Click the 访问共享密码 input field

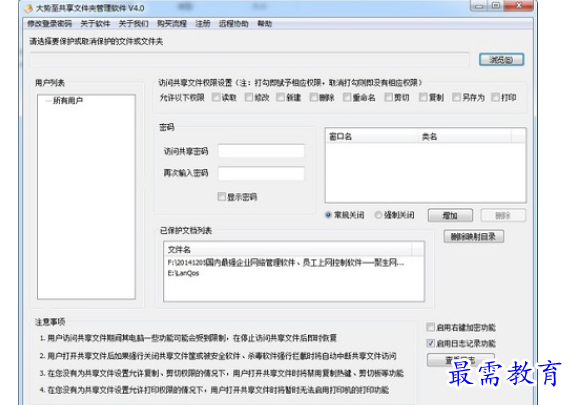coord(261,151)
